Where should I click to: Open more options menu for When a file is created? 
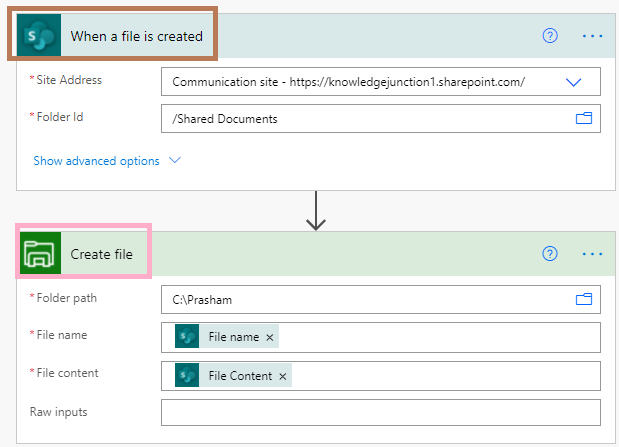[592, 36]
